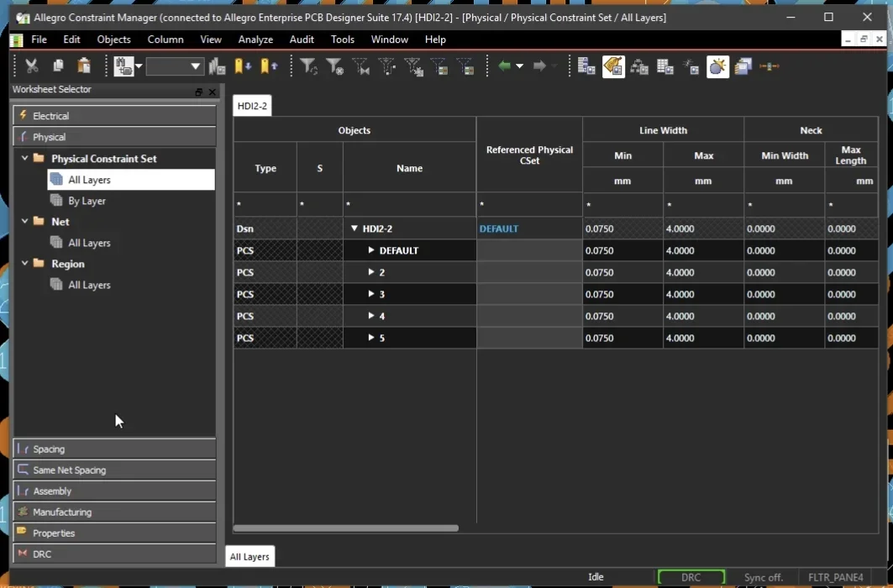
Task: Float the Worksheet Selector panel
Action: pyautogui.click(x=199, y=92)
